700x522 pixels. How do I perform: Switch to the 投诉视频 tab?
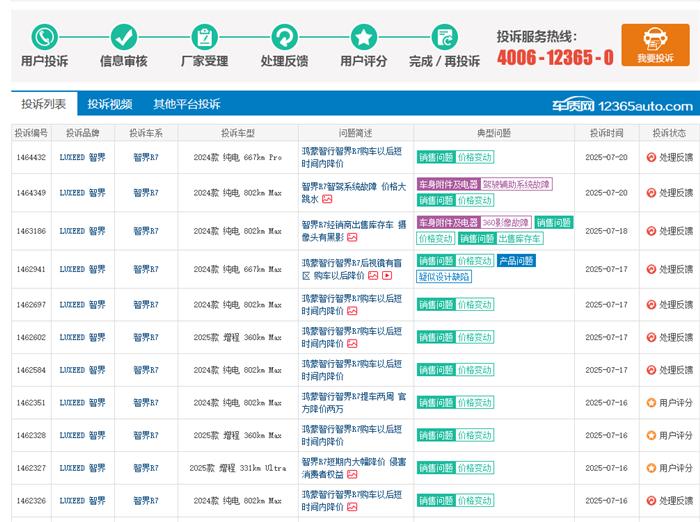109,104
